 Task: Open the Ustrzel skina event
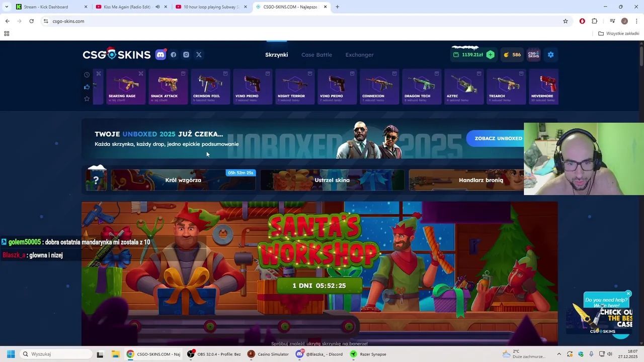332,180
